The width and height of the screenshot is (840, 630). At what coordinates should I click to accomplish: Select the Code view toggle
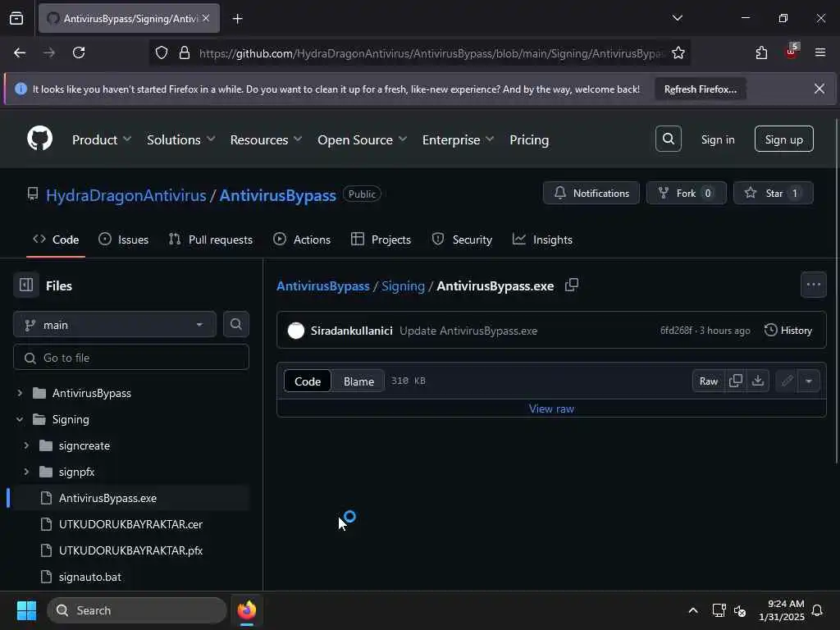pyautogui.click(x=308, y=381)
